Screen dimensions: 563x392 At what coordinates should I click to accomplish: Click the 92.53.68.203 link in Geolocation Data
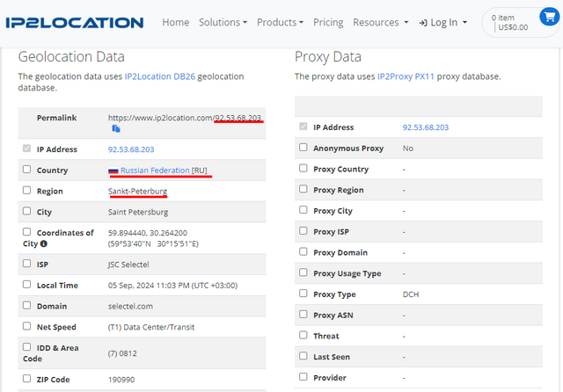pyautogui.click(x=131, y=149)
